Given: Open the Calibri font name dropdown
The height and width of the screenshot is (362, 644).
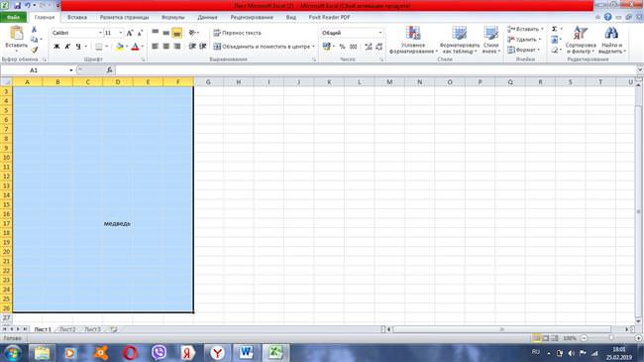Looking at the screenshot, I should 100,33.
